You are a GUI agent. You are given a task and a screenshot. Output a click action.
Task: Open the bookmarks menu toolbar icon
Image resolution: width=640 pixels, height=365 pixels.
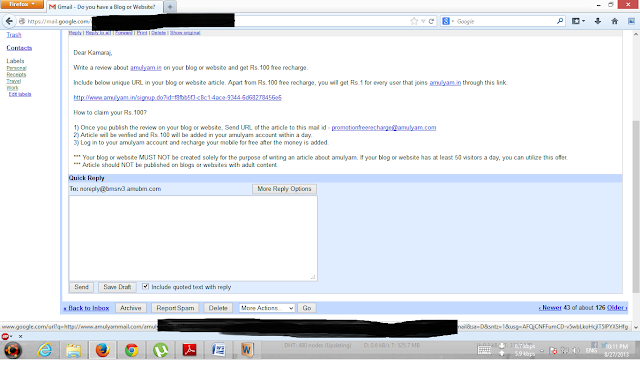(578, 21)
